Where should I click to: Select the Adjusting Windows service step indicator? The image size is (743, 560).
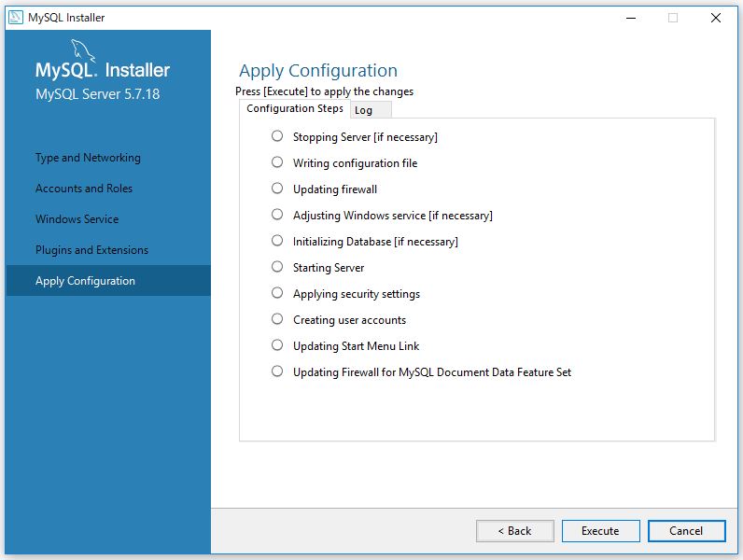[277, 215]
